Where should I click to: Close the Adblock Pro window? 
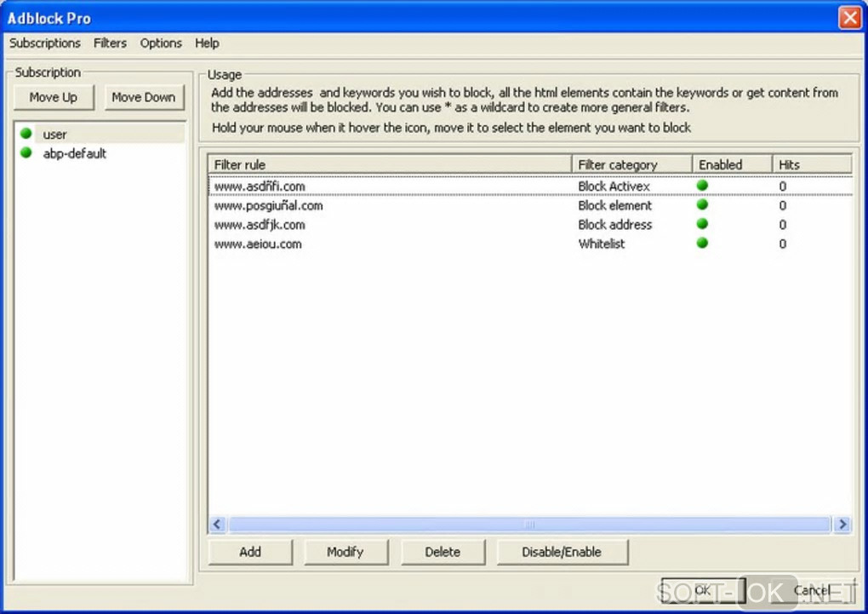point(849,18)
